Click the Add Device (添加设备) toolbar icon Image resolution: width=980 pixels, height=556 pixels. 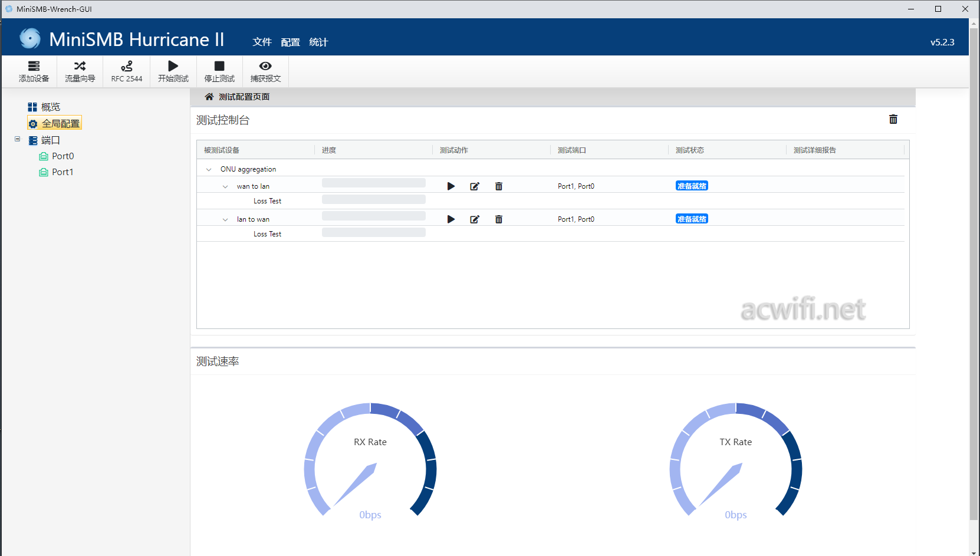tap(34, 71)
